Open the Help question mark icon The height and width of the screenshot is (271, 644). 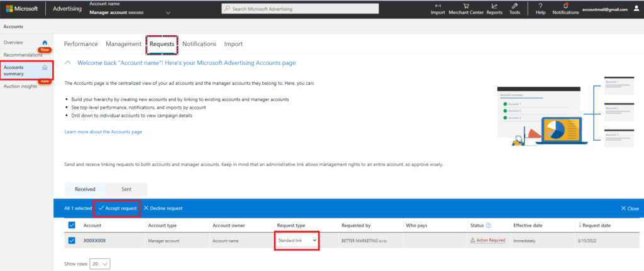[540, 6]
